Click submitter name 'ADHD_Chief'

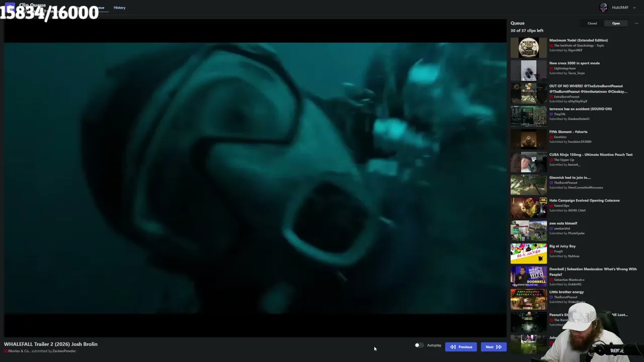577,211
